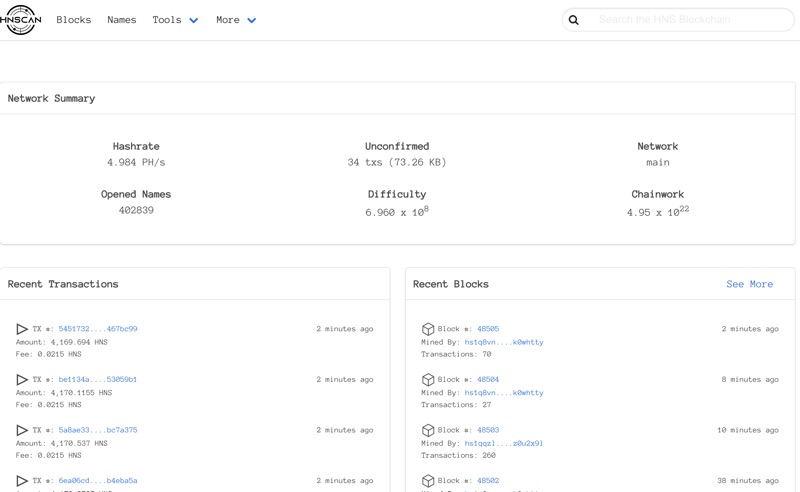The height and width of the screenshot is (492, 800).
Task: Focus the HNS Blockchain search field
Action: click(x=690, y=20)
